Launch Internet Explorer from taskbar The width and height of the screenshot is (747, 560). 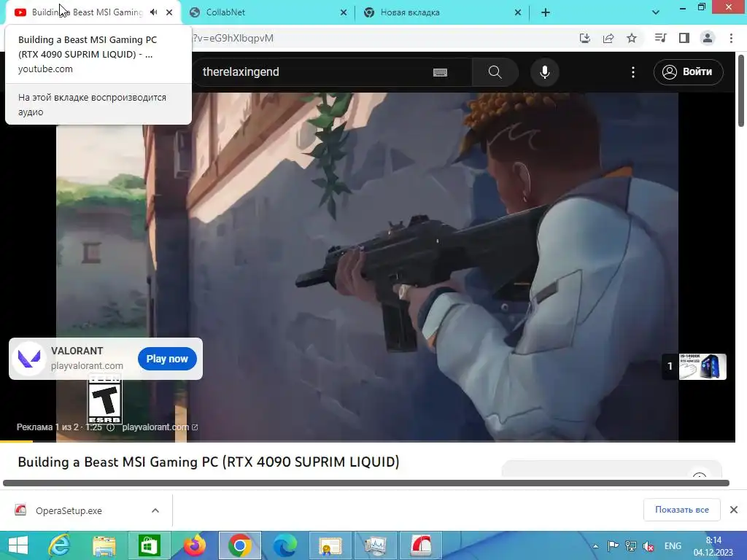click(x=60, y=545)
